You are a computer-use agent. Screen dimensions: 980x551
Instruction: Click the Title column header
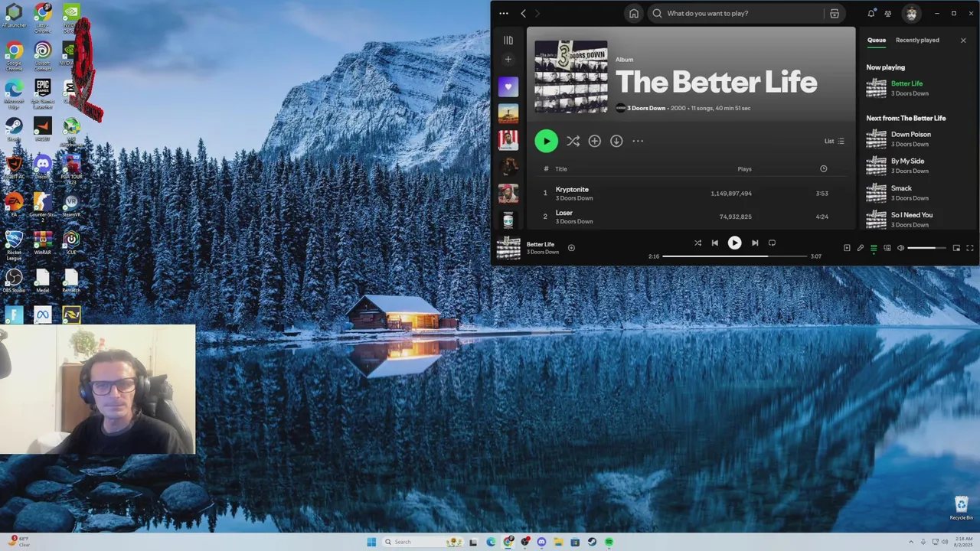pos(561,169)
